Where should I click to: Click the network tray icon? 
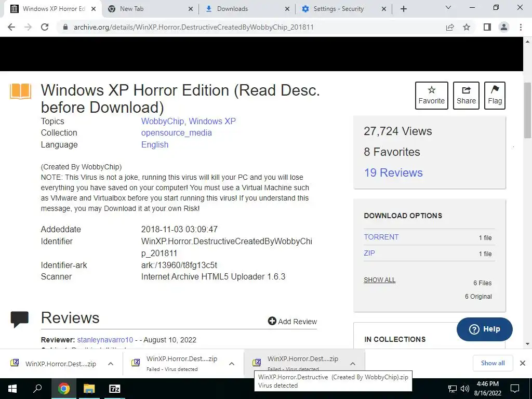tap(453, 389)
